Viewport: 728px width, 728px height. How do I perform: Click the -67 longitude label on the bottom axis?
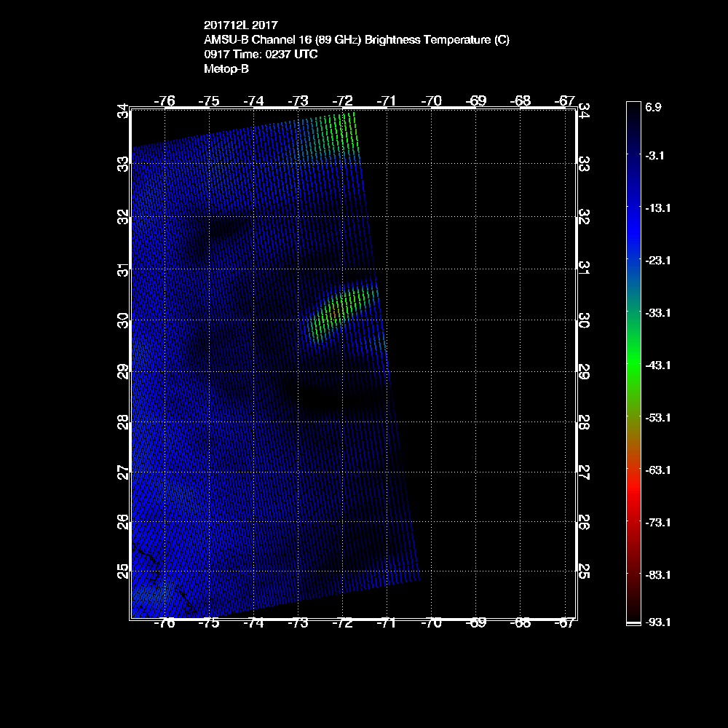click(x=565, y=623)
